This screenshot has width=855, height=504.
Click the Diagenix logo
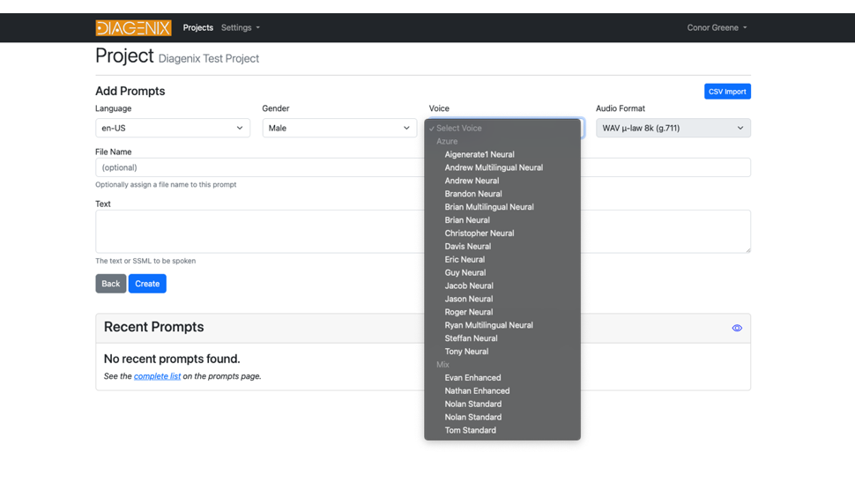tap(133, 28)
